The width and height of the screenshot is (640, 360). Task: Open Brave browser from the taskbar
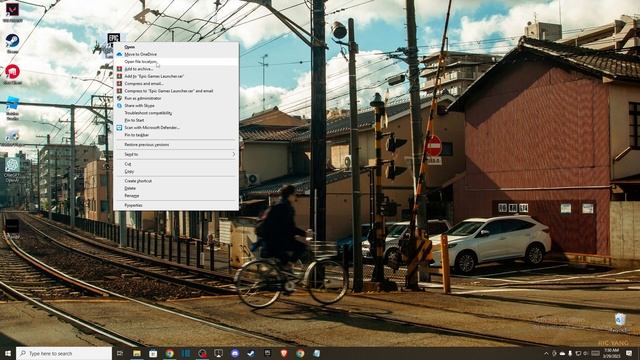[x=284, y=353]
